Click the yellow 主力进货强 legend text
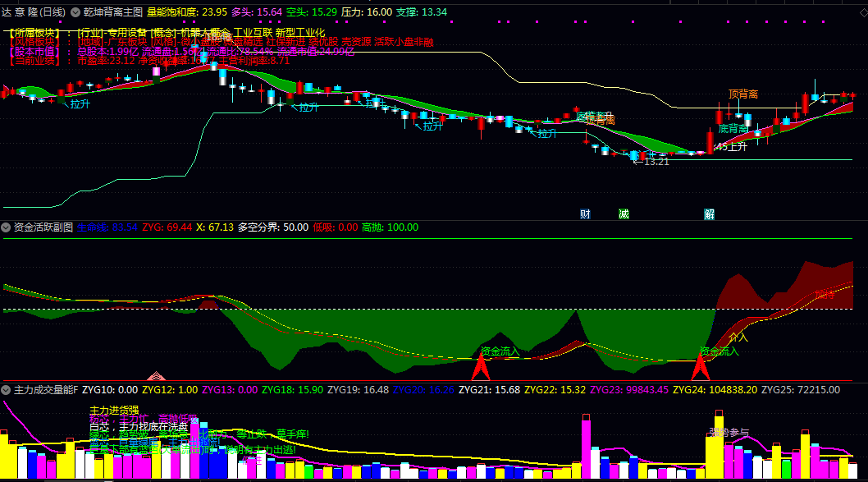The height and width of the screenshot is (482, 868). pos(114,411)
